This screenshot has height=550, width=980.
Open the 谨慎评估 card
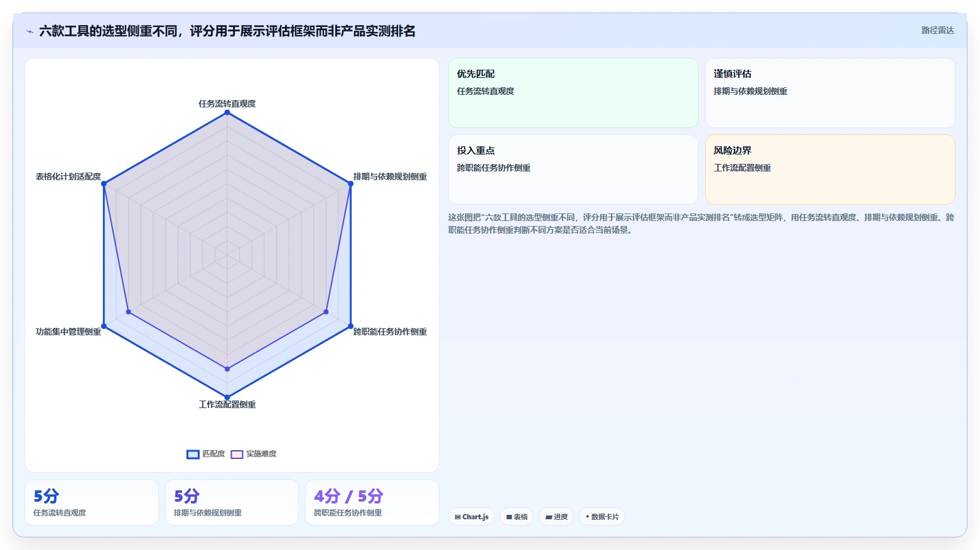[x=830, y=93]
